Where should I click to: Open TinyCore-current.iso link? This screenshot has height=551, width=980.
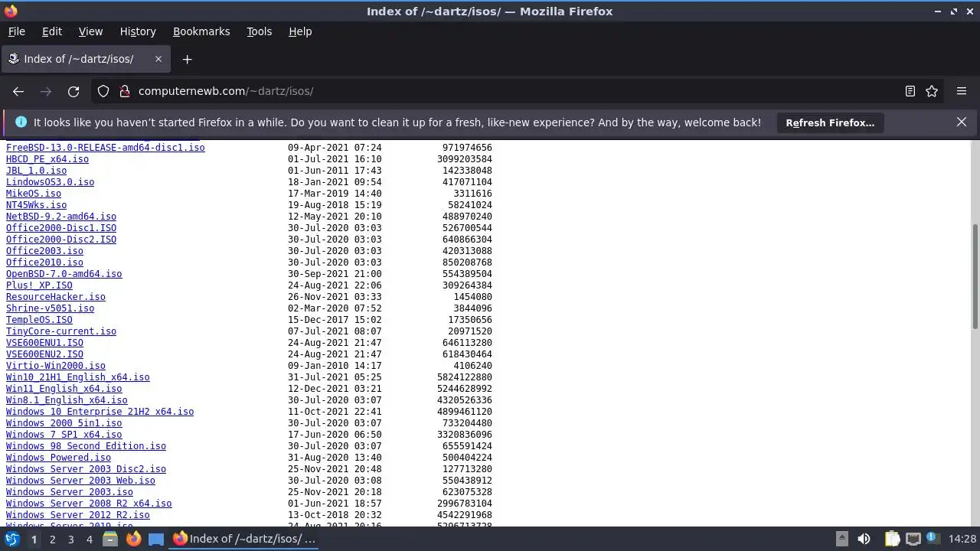pyautogui.click(x=61, y=331)
